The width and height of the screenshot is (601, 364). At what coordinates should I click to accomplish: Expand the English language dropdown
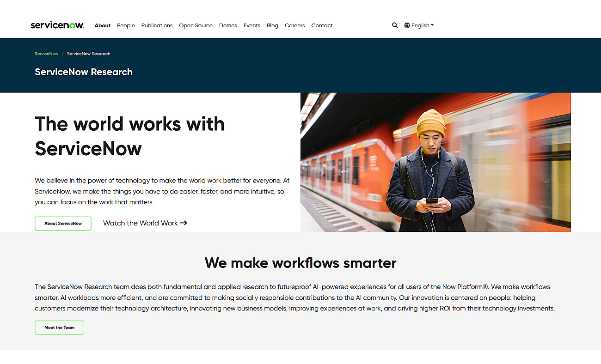point(419,25)
